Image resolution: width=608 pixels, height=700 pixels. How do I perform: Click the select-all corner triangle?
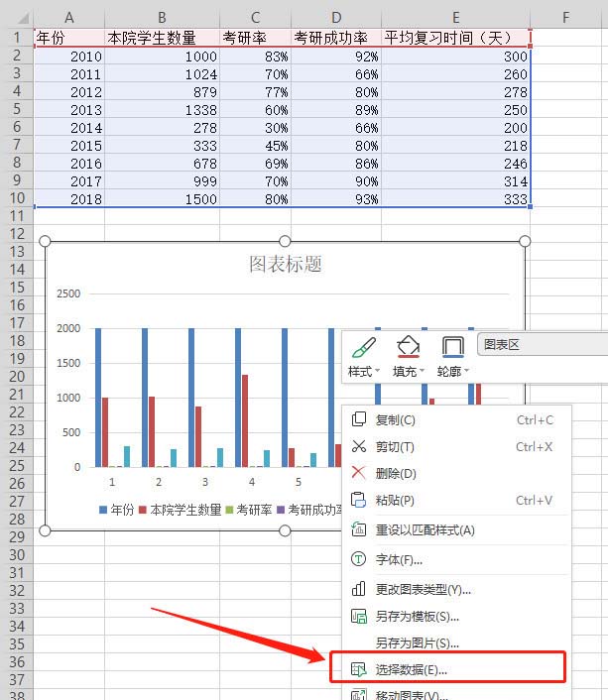coord(22,18)
